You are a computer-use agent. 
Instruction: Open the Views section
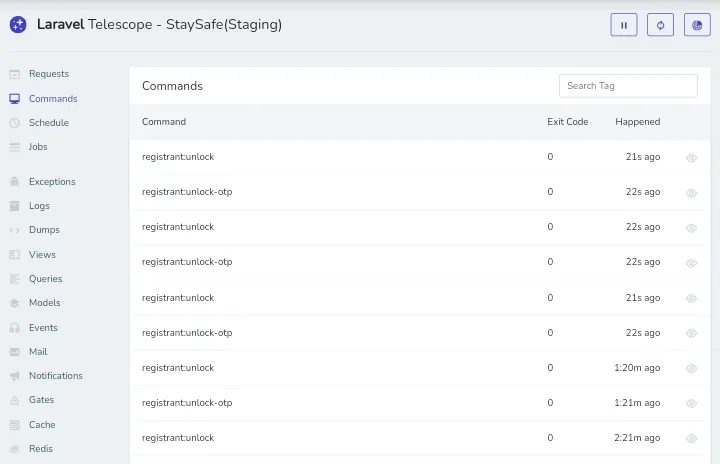click(x=42, y=255)
